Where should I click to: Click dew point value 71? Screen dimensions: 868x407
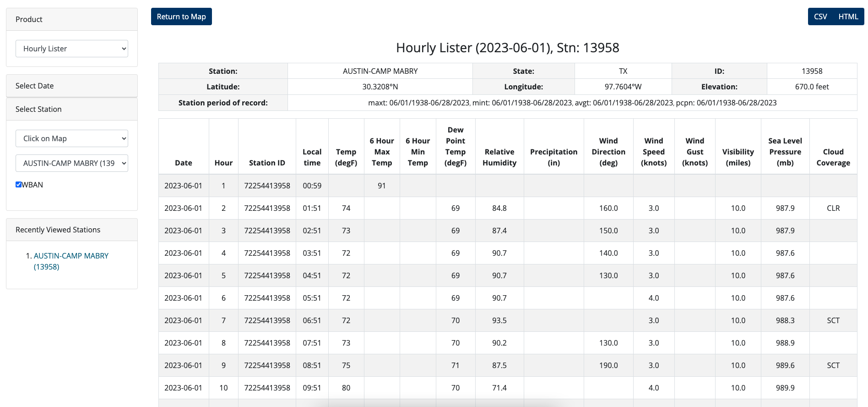456,365
